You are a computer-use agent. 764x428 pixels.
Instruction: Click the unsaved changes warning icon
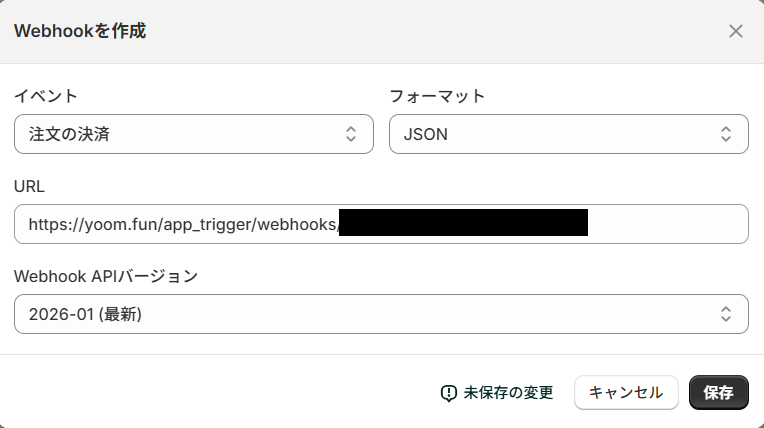[x=449, y=394]
